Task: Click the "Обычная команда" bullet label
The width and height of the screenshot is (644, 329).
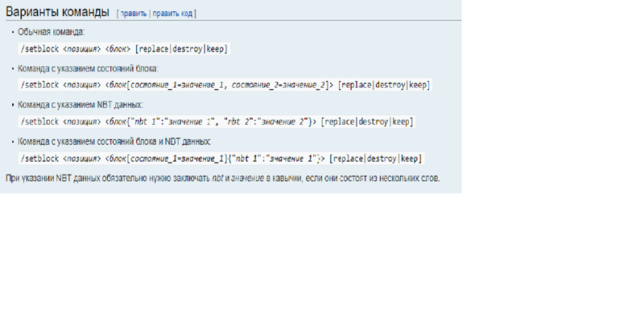Action: pyautogui.click(x=51, y=32)
